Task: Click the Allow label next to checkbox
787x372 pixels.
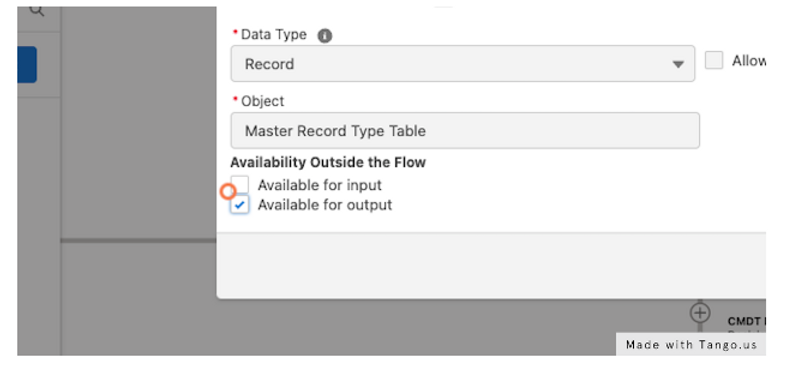Action: (749, 61)
